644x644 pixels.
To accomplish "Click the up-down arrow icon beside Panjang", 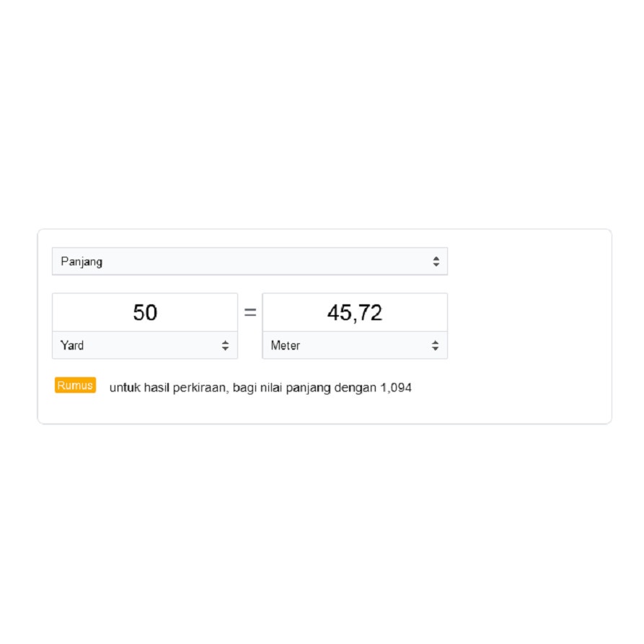I will click(436, 262).
